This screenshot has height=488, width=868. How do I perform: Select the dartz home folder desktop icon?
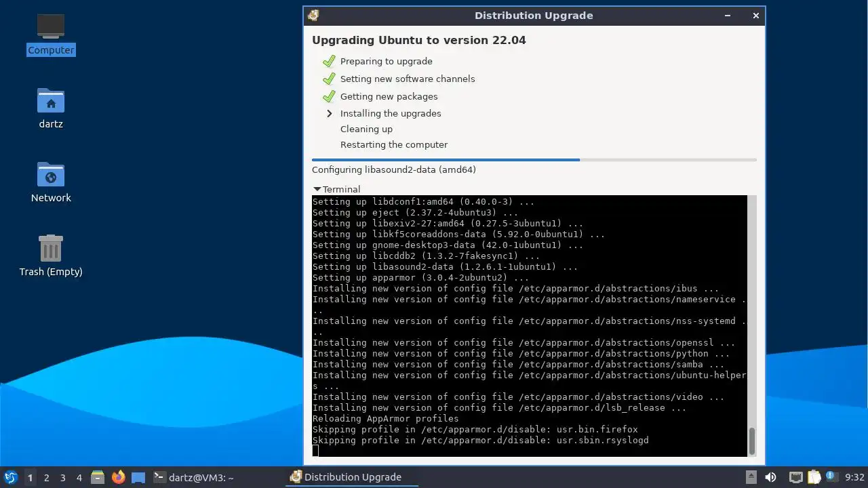pyautogui.click(x=51, y=108)
